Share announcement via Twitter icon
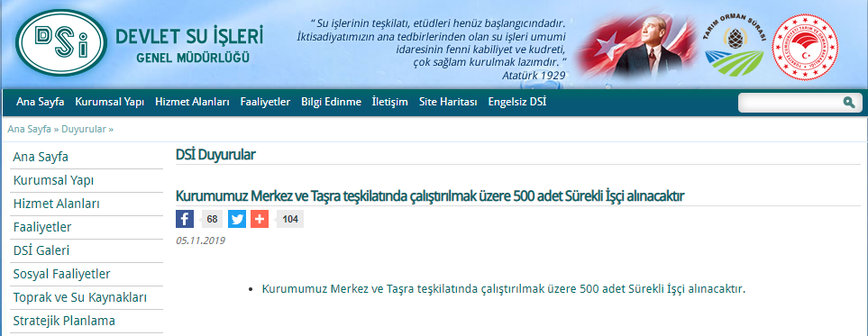Image resolution: width=868 pixels, height=336 pixels. [x=237, y=219]
